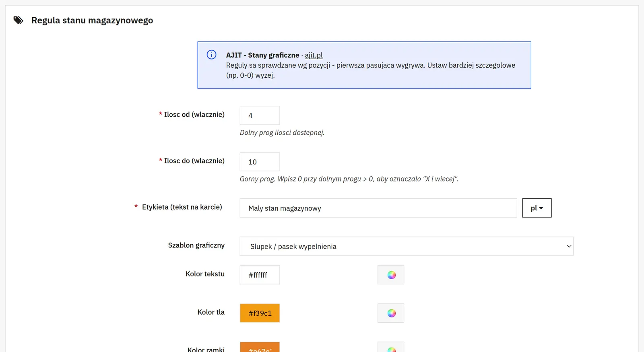The height and width of the screenshot is (352, 644).
Task: Open color picker for Kolor ramki
Action: click(391, 347)
